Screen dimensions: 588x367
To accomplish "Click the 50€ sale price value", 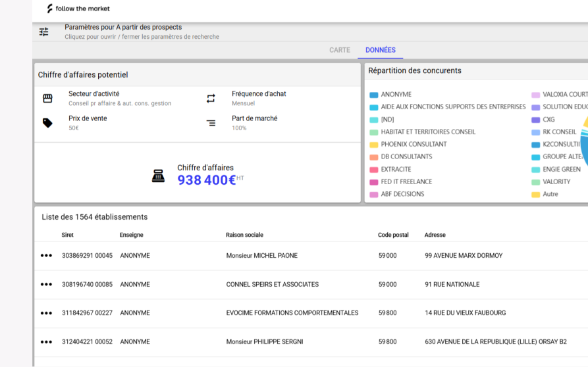I will [x=74, y=128].
